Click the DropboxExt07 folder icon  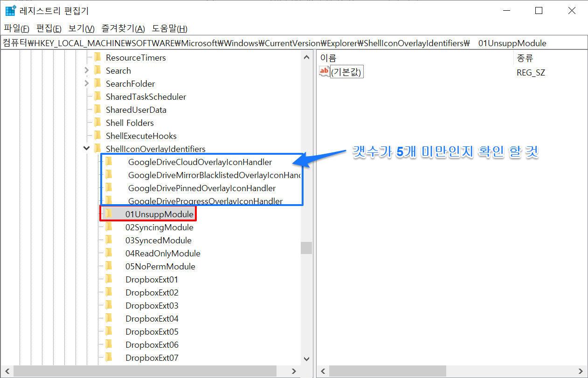[109, 357]
